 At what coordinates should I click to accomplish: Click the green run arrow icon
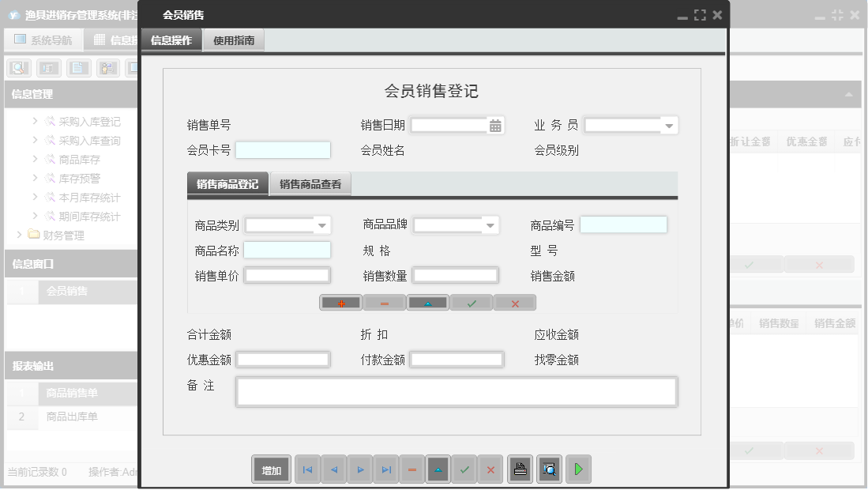point(577,469)
